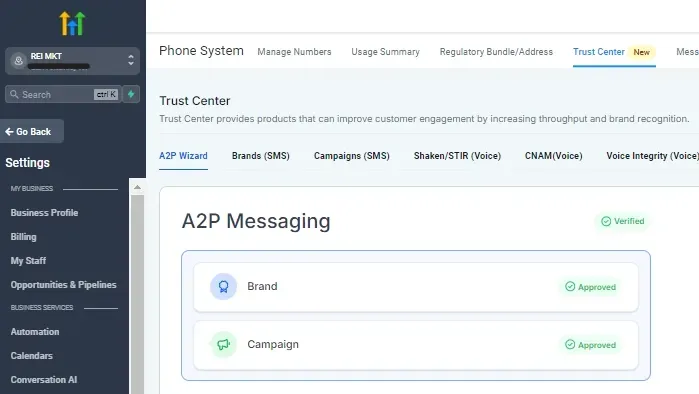Switch to the Brands (SMS) tab
Viewport: 699px width, 394px height.
pyautogui.click(x=260, y=156)
